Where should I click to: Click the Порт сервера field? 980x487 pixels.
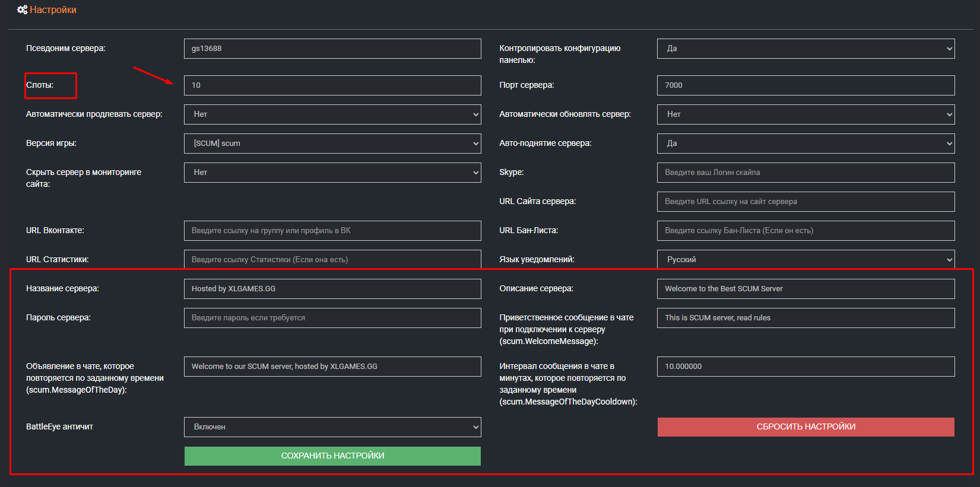tap(805, 85)
